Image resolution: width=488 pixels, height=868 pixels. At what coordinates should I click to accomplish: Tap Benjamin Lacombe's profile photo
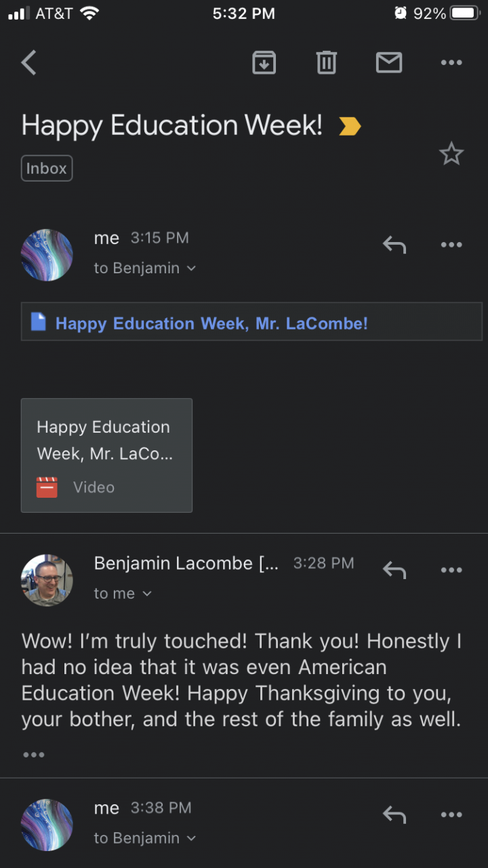click(47, 580)
